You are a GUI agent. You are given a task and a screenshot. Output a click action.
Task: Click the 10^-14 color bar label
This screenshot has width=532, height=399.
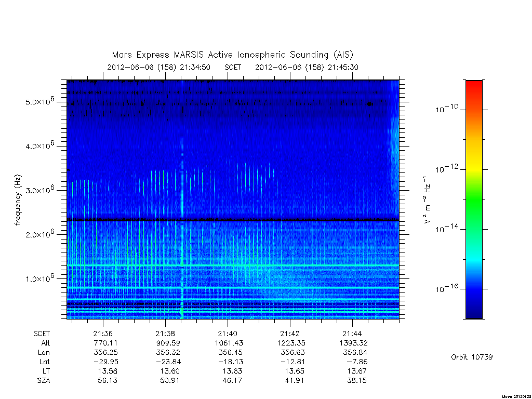pyautogui.click(x=447, y=229)
